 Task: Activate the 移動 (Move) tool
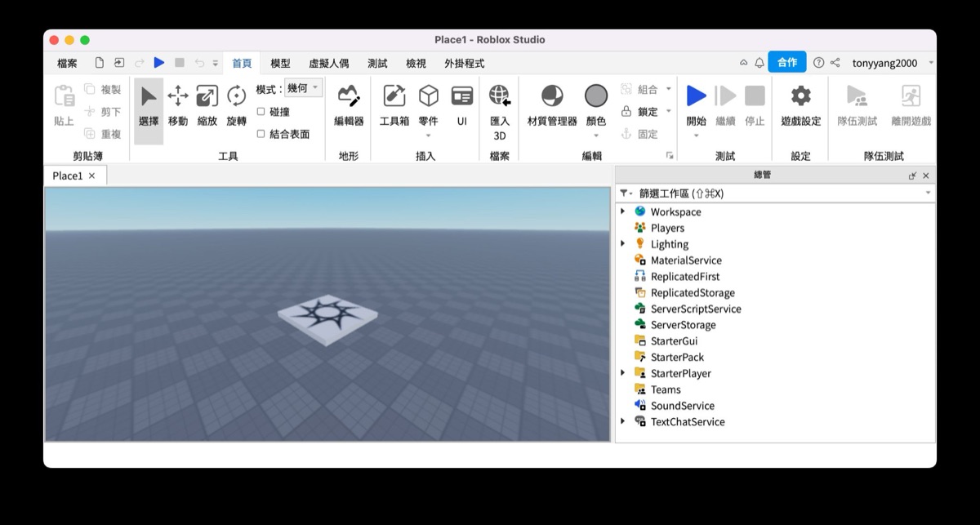tap(178, 107)
